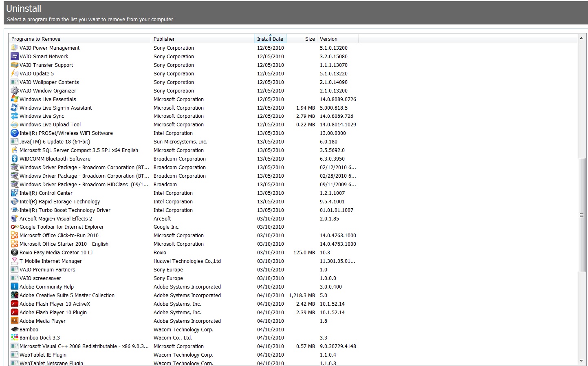Image resolution: width=588 pixels, height=366 pixels.
Task: Select Windows Driver Package Broadcom HIDClass row
Action: tap(183, 184)
